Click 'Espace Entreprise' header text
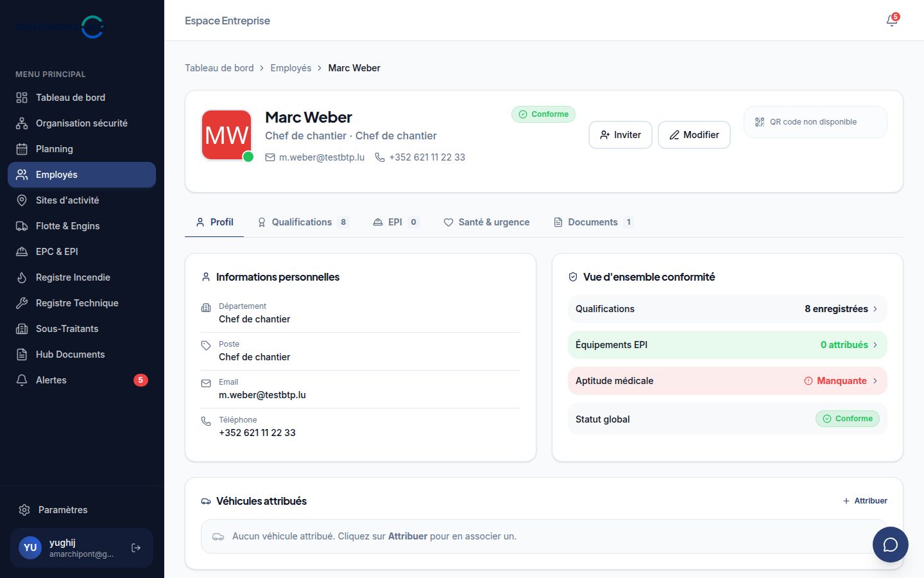The height and width of the screenshot is (578, 924). click(x=227, y=21)
